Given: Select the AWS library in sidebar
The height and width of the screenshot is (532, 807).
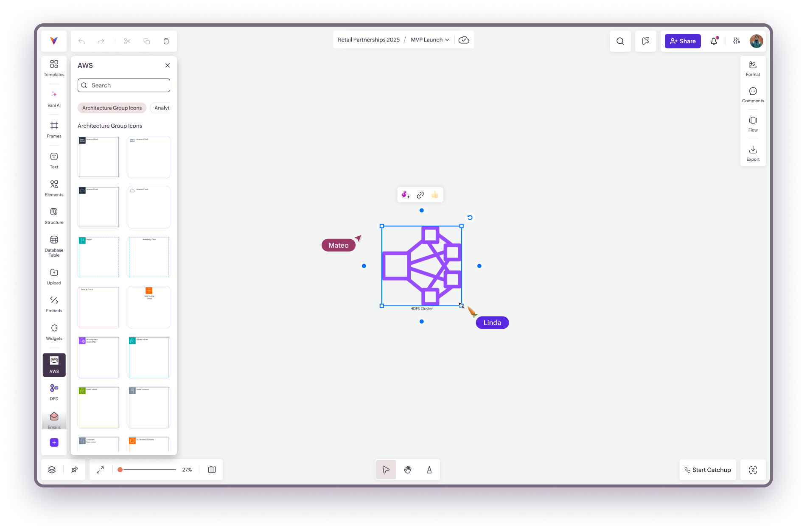Looking at the screenshot, I should click(54, 365).
